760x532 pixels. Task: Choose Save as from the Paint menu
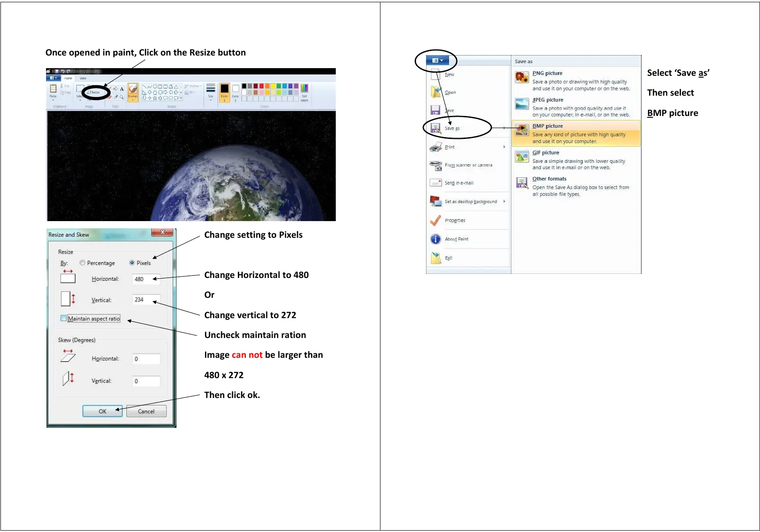[x=467, y=128]
